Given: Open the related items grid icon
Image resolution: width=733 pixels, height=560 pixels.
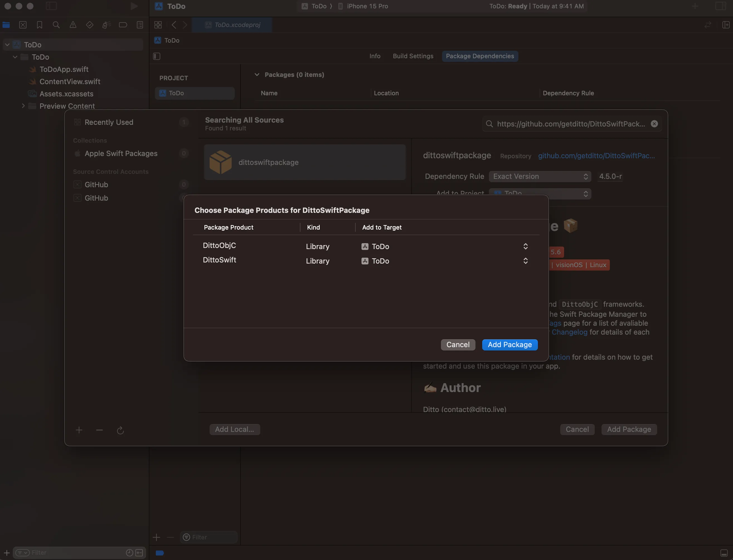Looking at the screenshot, I should [x=158, y=25].
